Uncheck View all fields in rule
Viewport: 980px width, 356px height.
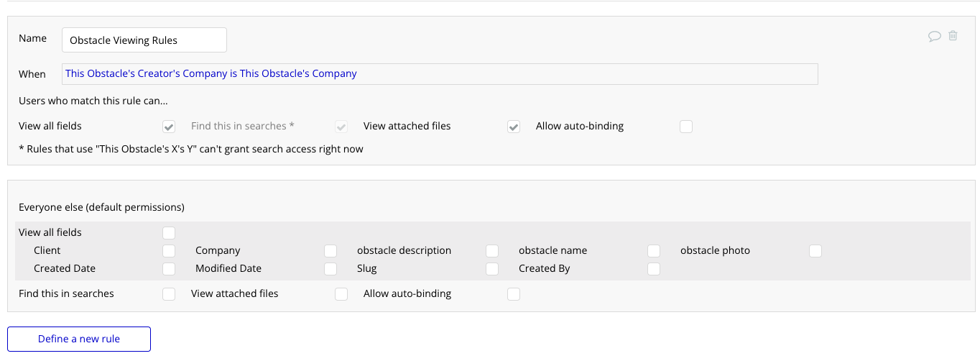(169, 127)
